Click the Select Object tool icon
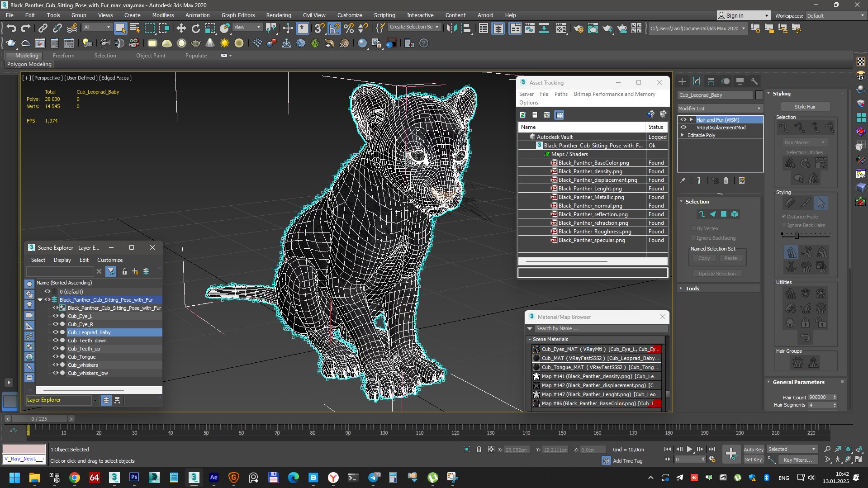This screenshot has height=488, width=868. [x=120, y=28]
